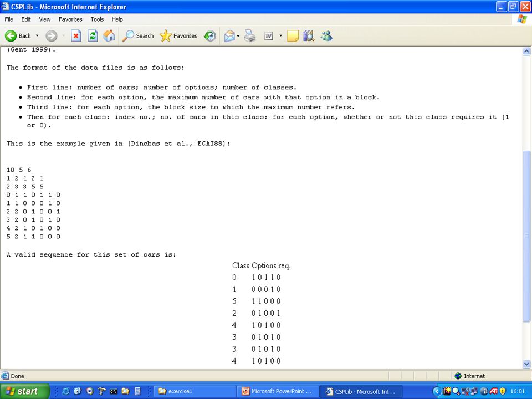Launch the second Quick Launch browser icon
The height and width of the screenshot is (399, 532).
point(78,391)
